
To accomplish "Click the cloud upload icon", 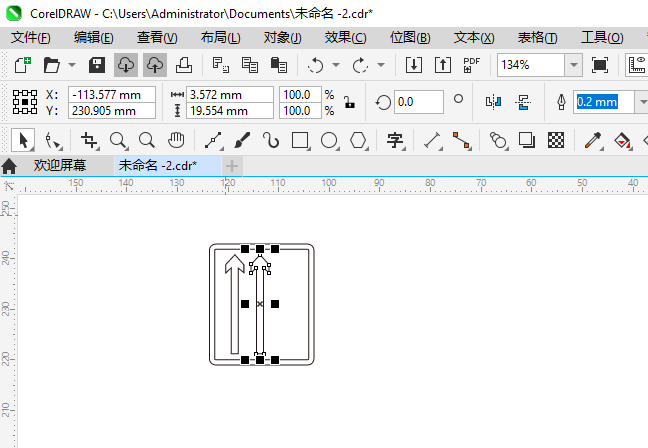I will pyautogui.click(x=155, y=65).
